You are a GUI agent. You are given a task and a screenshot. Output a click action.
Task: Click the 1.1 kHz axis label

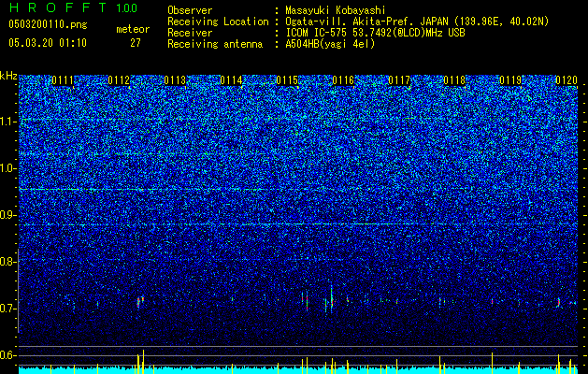(8, 122)
